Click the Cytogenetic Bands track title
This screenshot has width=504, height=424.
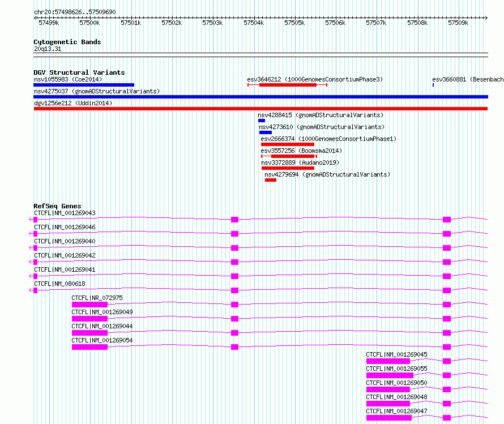(x=67, y=42)
